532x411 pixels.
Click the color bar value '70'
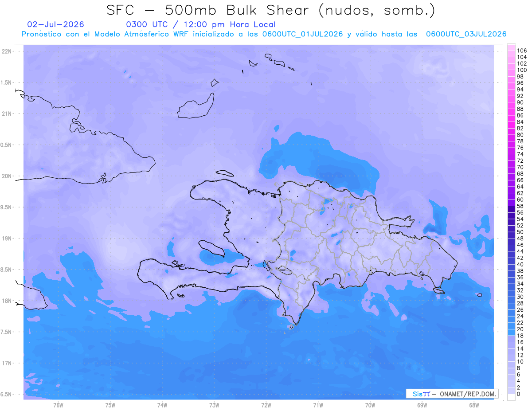[520, 167]
